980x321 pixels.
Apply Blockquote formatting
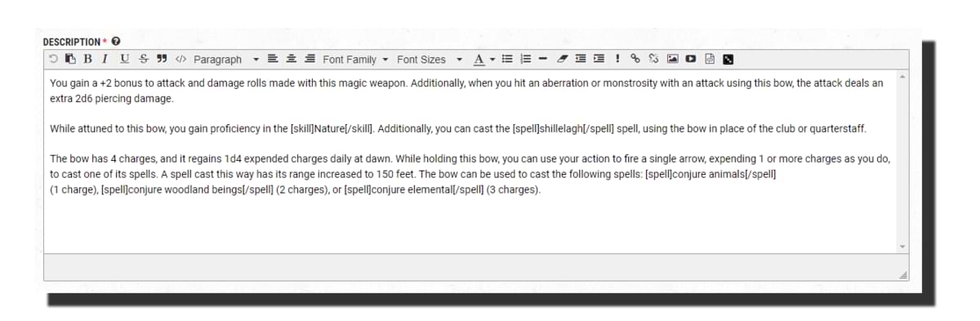tap(162, 59)
